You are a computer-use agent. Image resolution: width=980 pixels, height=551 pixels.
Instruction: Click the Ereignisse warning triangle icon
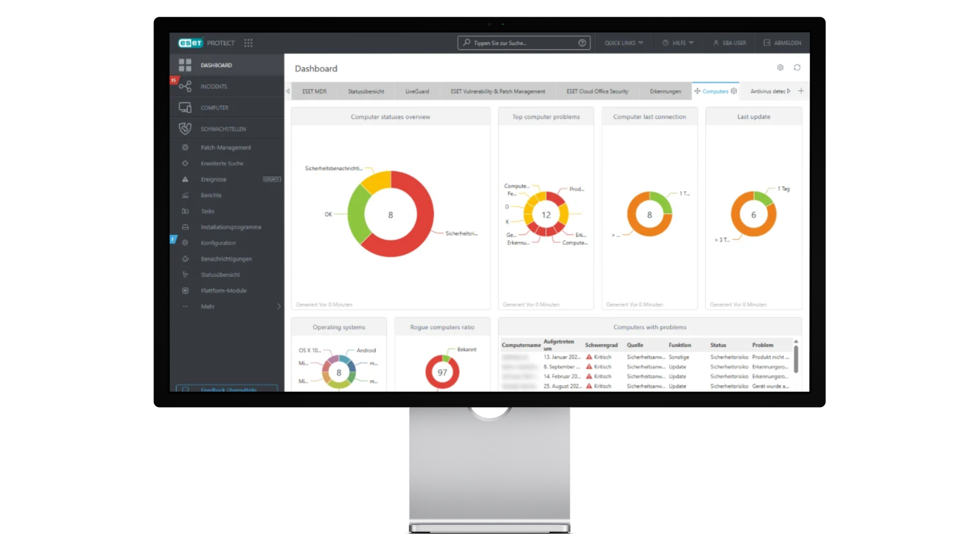click(185, 179)
